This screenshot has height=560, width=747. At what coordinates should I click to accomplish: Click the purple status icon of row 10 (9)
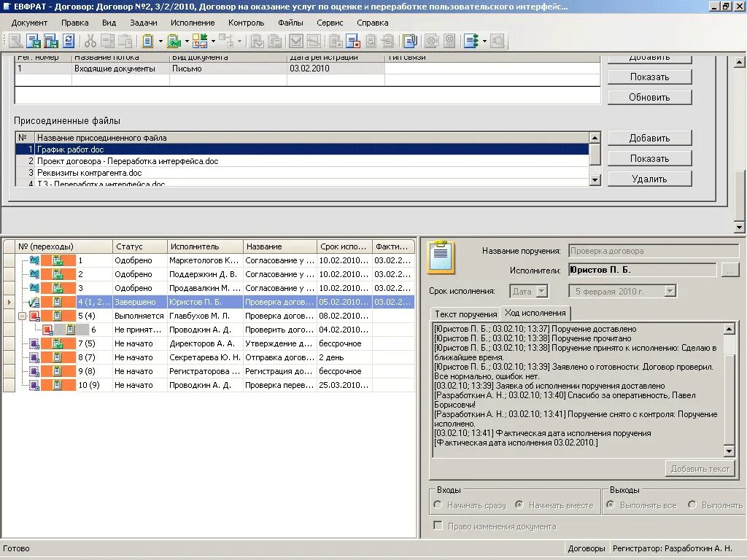34,385
